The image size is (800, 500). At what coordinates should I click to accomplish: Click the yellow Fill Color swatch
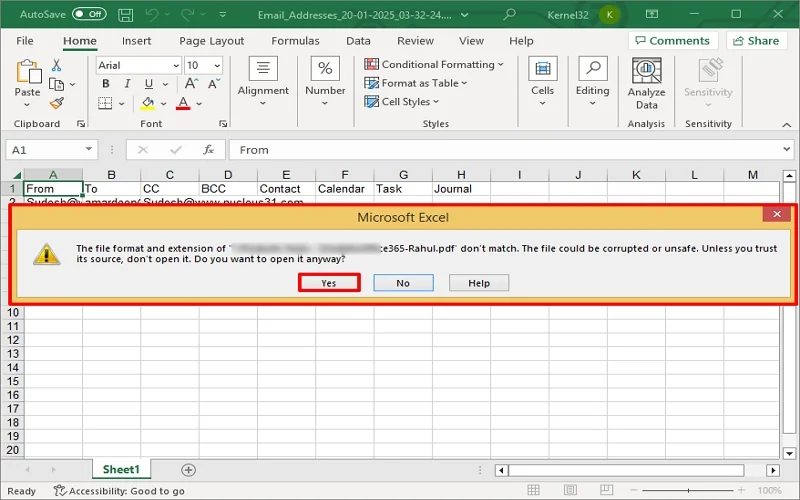148,103
